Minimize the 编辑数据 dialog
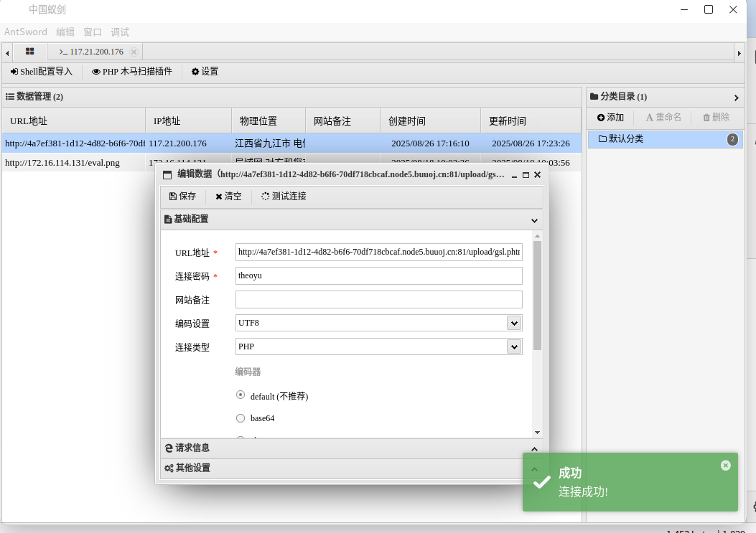 pyautogui.click(x=515, y=175)
